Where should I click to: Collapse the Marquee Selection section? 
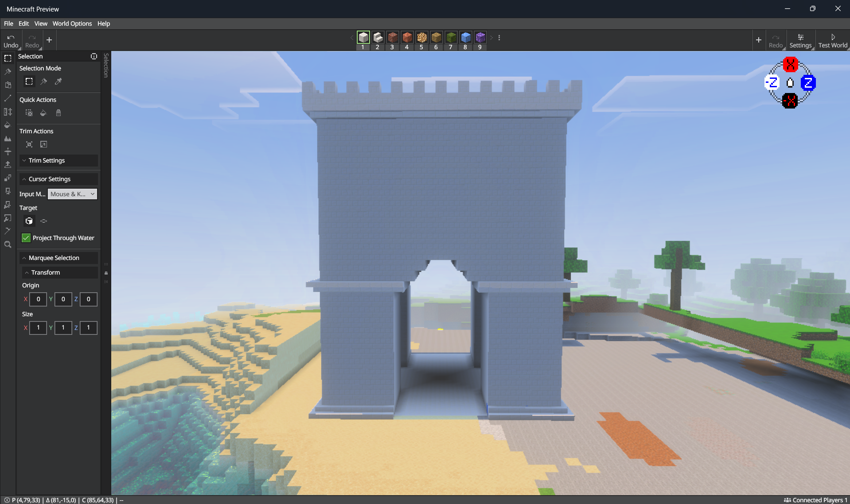(x=58, y=258)
